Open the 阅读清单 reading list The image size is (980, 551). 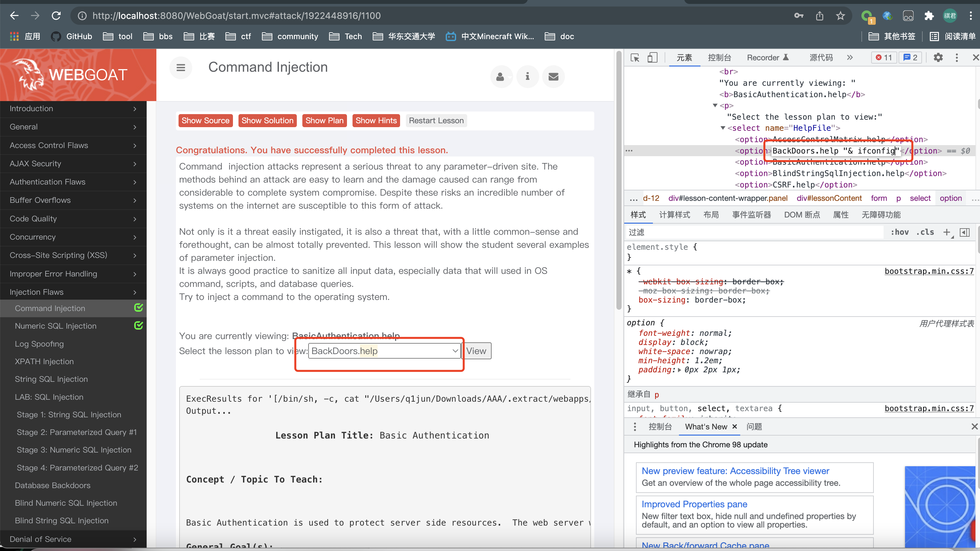(953, 36)
